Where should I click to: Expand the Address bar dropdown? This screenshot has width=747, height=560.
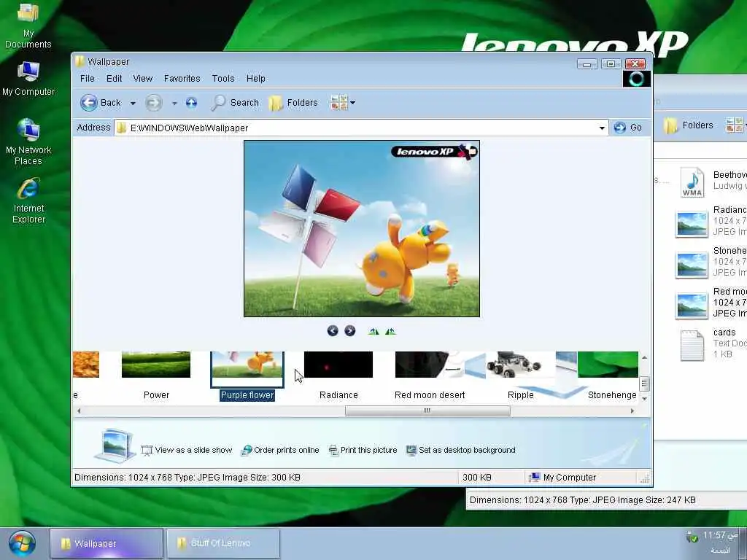point(602,128)
